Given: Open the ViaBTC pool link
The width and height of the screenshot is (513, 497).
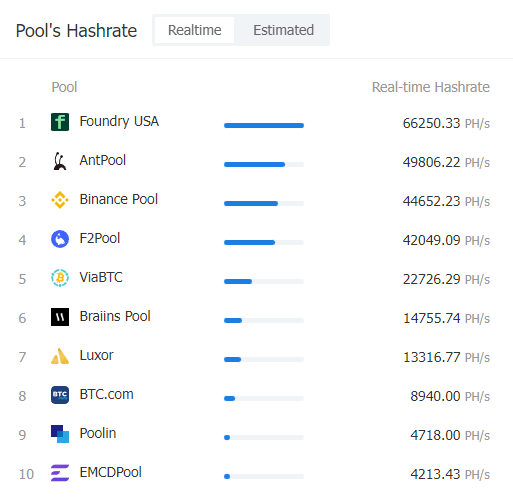Looking at the screenshot, I should 101,277.
